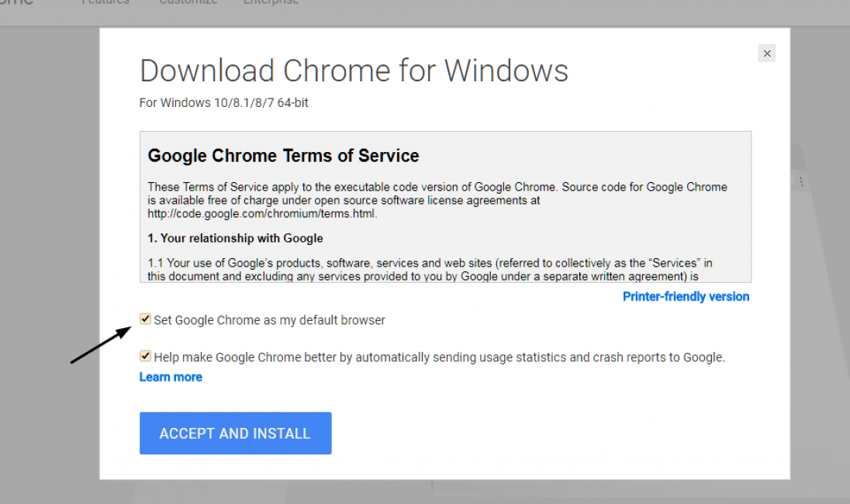The width and height of the screenshot is (850, 504).
Task: Open the Features menu in top navigation
Action: (105, 2)
